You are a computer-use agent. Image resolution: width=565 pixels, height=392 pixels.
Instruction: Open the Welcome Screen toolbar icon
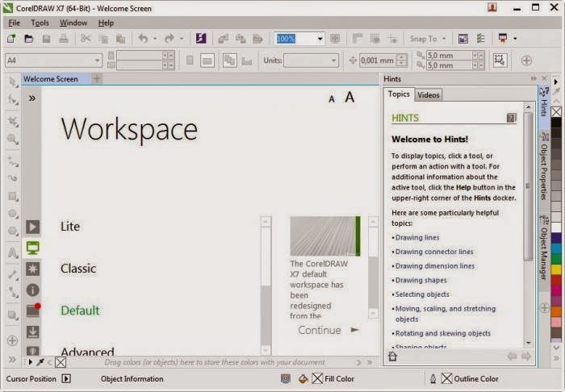coord(463,38)
